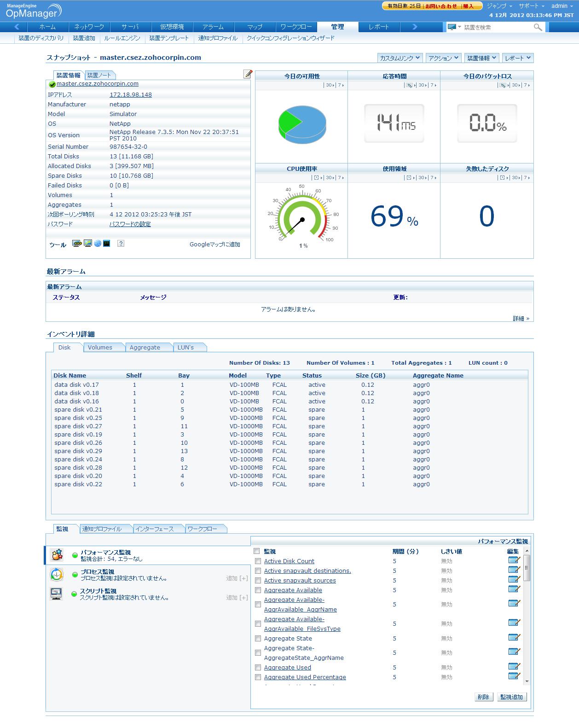Launch the terminal console tool icon
Image resolution: width=579 pixels, height=728 pixels.
tap(107, 244)
